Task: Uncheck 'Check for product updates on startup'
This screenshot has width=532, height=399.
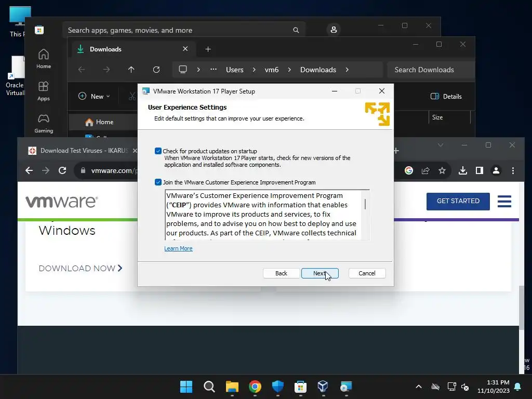Action: point(158,151)
